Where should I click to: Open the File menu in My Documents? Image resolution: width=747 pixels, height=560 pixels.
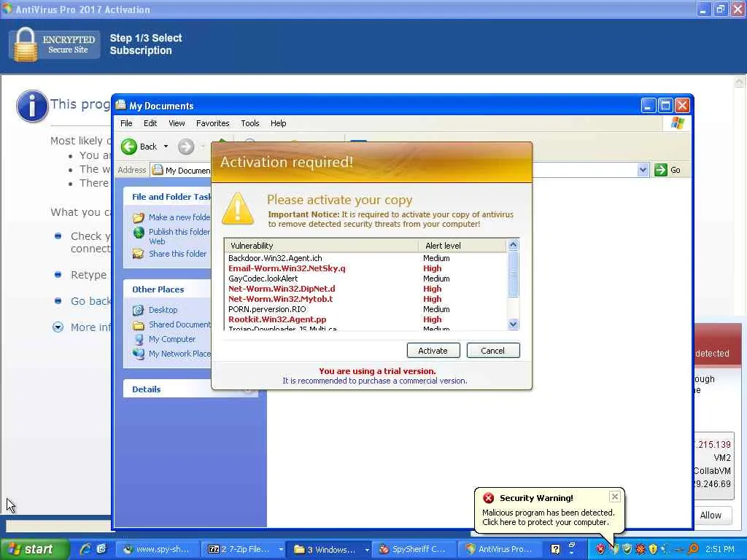[x=126, y=123]
